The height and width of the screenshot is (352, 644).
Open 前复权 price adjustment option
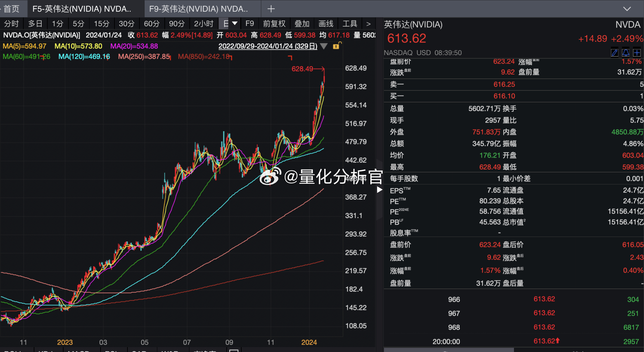(x=274, y=24)
